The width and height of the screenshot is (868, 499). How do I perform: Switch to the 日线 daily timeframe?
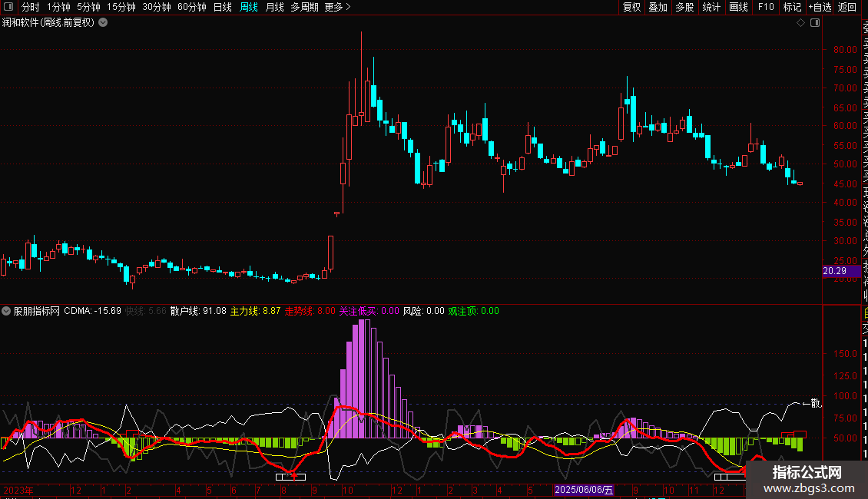tap(223, 7)
